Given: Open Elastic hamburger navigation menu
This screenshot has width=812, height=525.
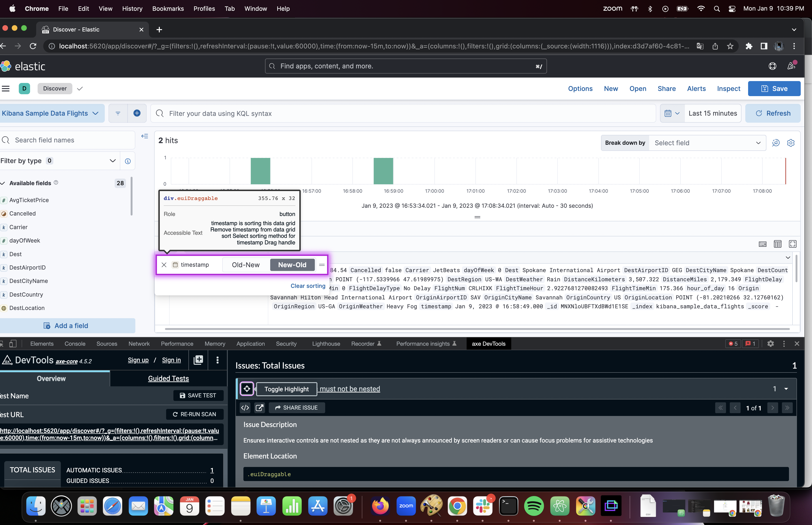Looking at the screenshot, I should tap(6, 89).
